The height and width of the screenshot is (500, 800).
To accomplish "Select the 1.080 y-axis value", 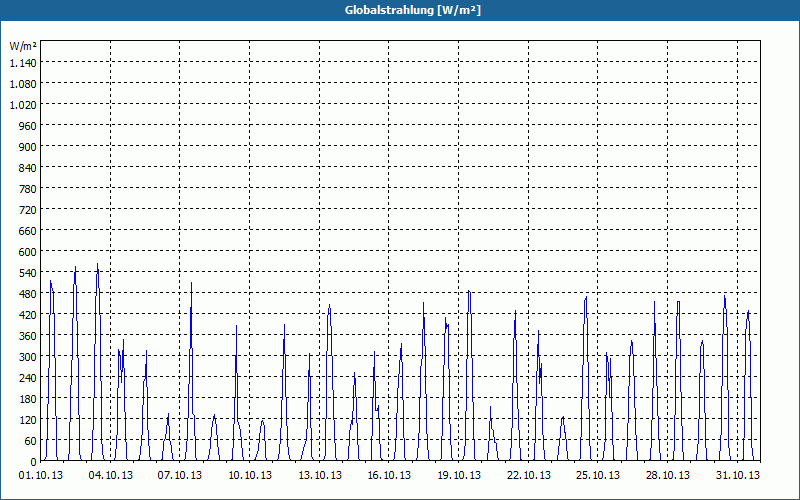I will (x=23, y=84).
